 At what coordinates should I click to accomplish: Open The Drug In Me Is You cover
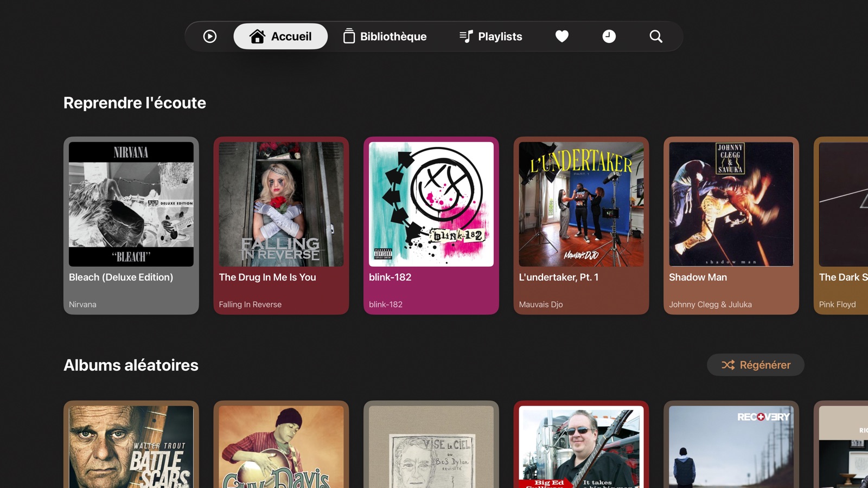pyautogui.click(x=281, y=204)
